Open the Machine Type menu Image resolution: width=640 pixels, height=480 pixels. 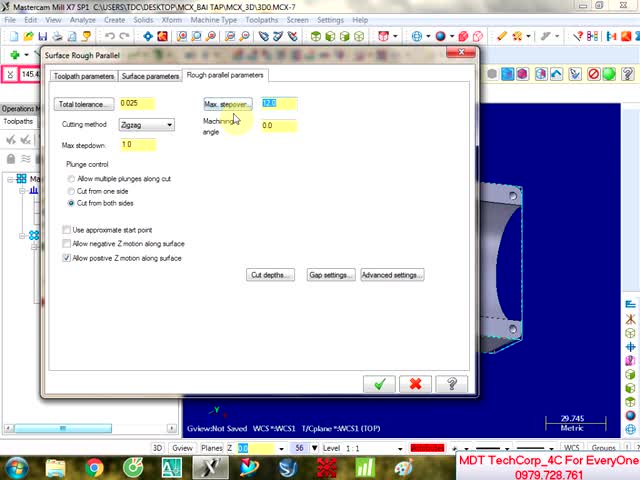214,20
